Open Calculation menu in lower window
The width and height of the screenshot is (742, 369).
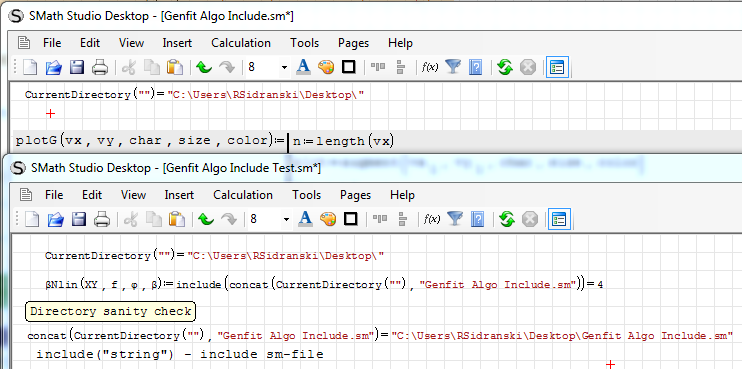tap(243, 195)
